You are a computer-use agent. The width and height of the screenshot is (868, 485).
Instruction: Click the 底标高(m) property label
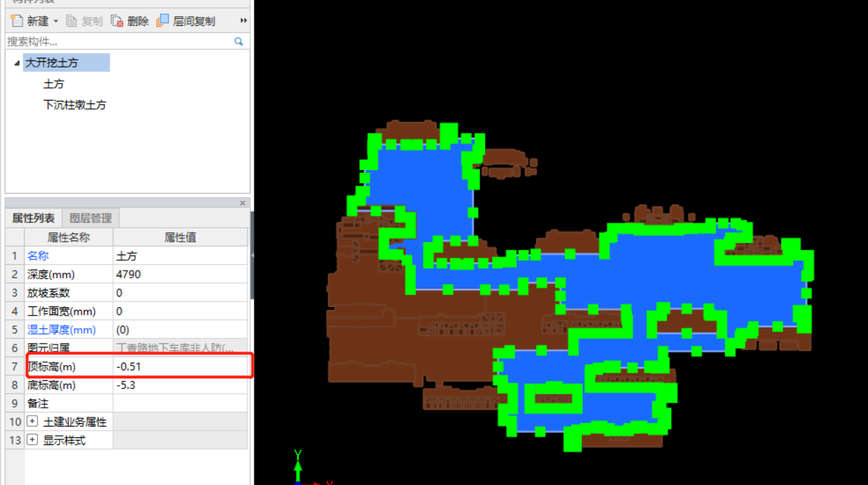pos(51,385)
